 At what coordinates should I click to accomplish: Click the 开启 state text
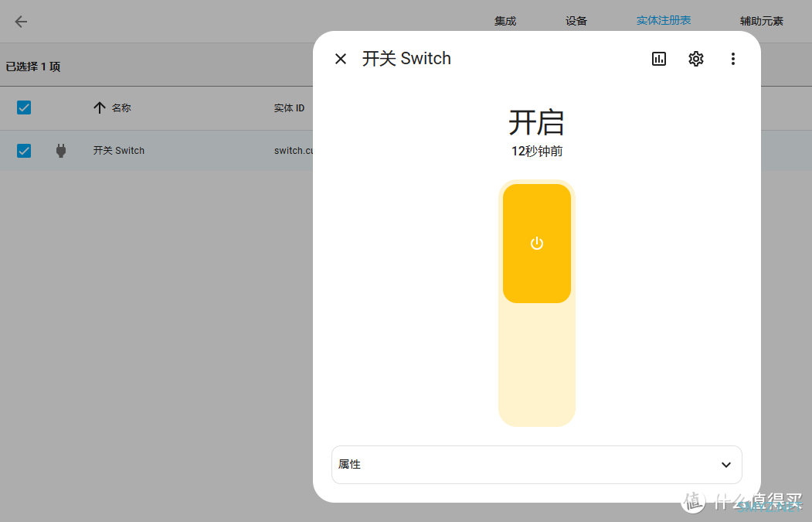point(536,123)
